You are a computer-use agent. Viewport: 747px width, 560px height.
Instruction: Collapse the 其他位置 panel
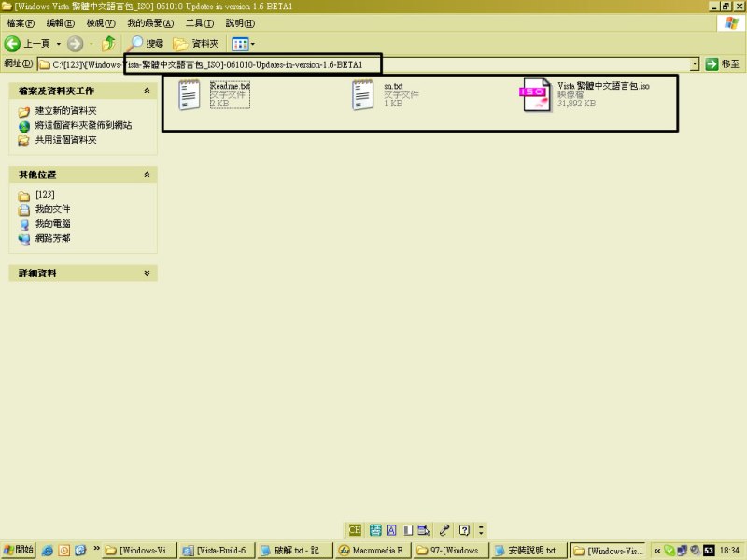(147, 175)
